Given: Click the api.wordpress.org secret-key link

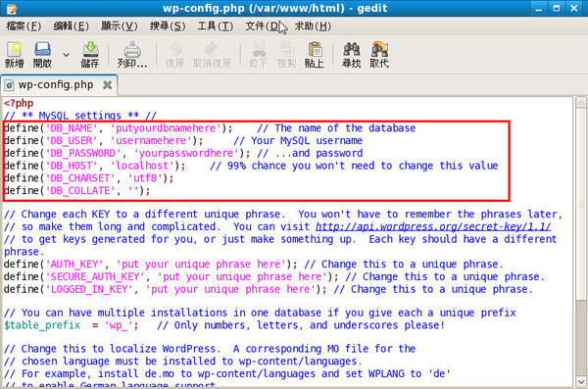Looking at the screenshot, I should (x=433, y=226).
